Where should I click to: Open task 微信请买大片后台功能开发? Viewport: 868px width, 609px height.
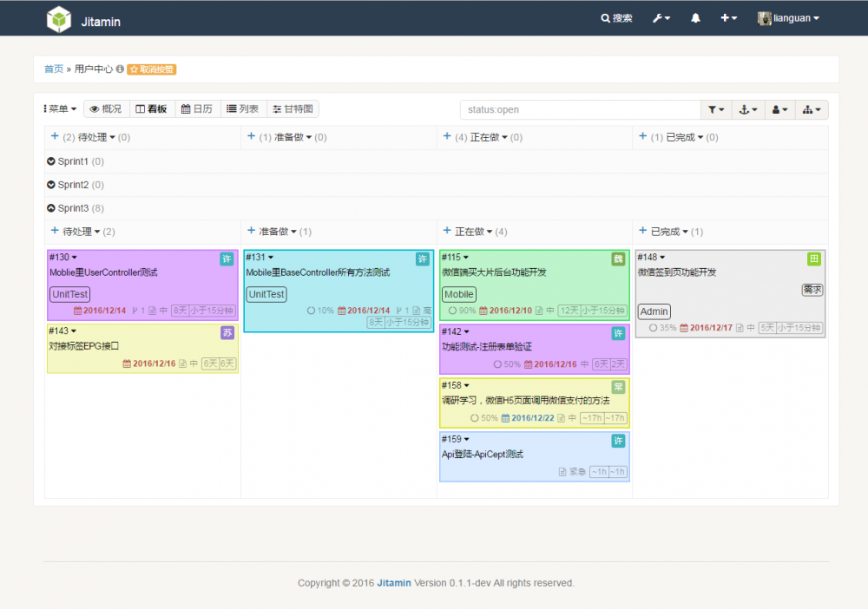(494, 272)
